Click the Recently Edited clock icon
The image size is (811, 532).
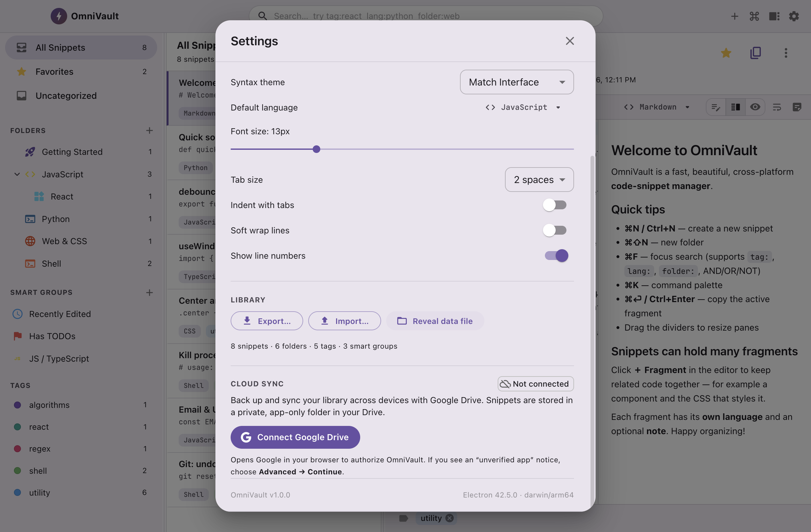(17, 314)
